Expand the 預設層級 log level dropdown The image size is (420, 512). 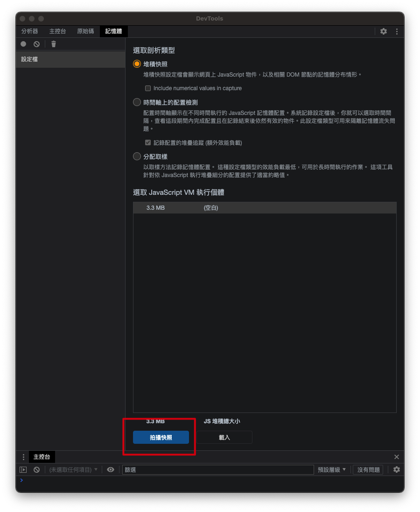[x=332, y=469]
